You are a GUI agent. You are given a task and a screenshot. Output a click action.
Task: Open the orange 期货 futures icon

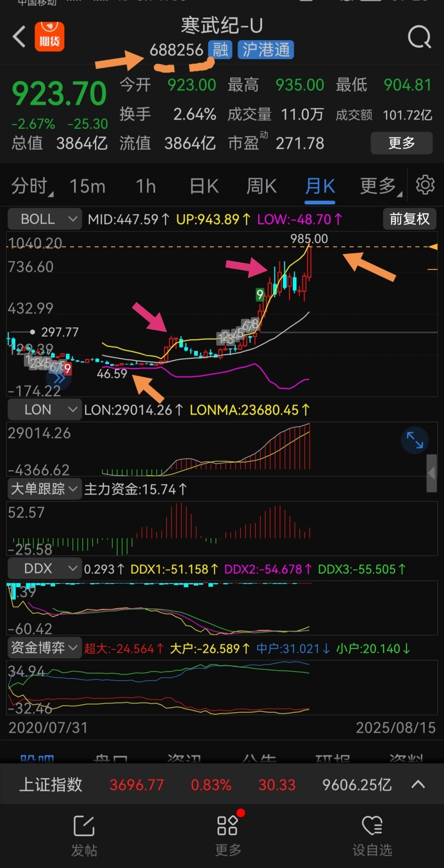pyautogui.click(x=49, y=37)
